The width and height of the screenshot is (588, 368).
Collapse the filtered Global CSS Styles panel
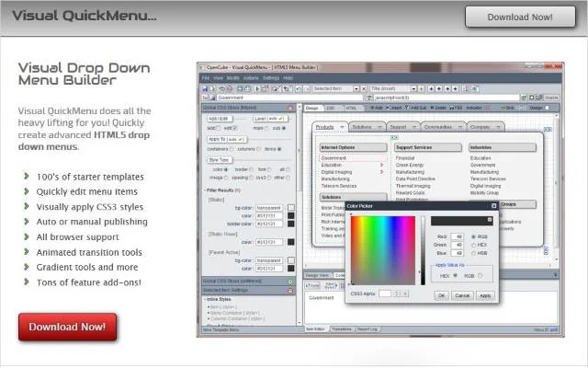pos(290,108)
